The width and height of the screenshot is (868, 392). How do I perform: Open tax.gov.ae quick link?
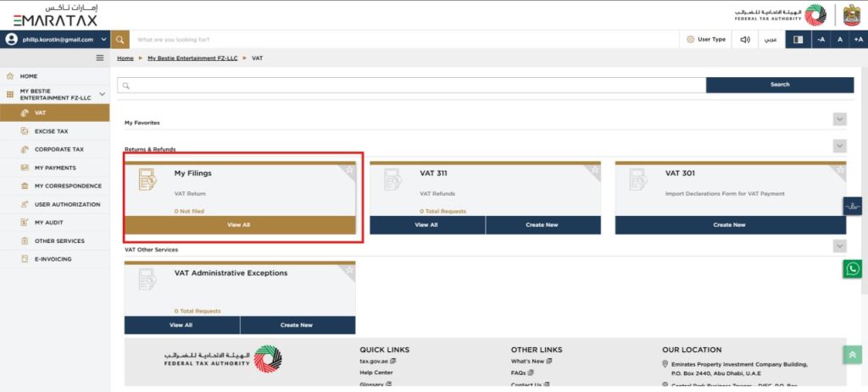point(377,361)
